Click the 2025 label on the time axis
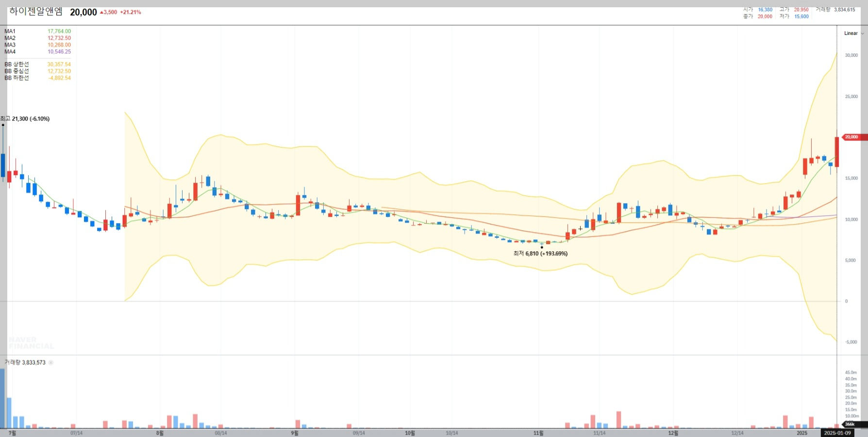The height and width of the screenshot is (437, 868). 802,433
